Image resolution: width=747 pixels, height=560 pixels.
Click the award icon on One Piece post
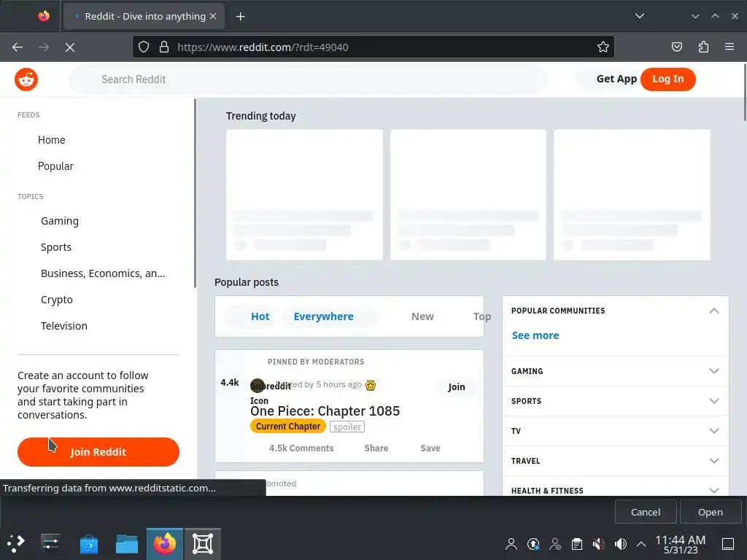click(371, 385)
